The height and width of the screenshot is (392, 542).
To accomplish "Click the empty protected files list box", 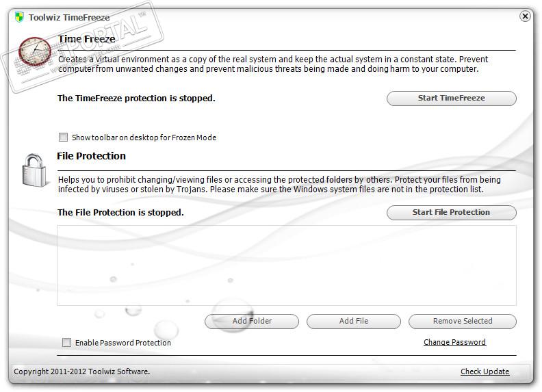I will pyautogui.click(x=287, y=265).
